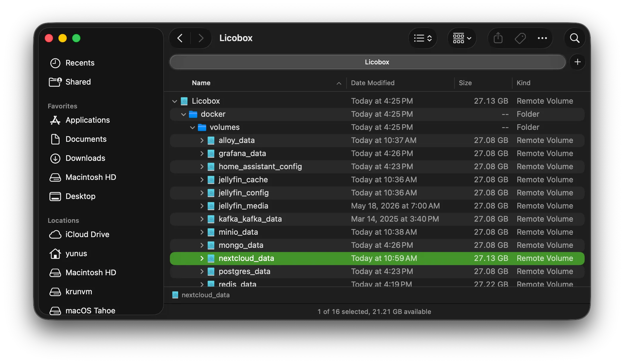
Task: Expand the alloy_data volume
Action: click(202, 140)
